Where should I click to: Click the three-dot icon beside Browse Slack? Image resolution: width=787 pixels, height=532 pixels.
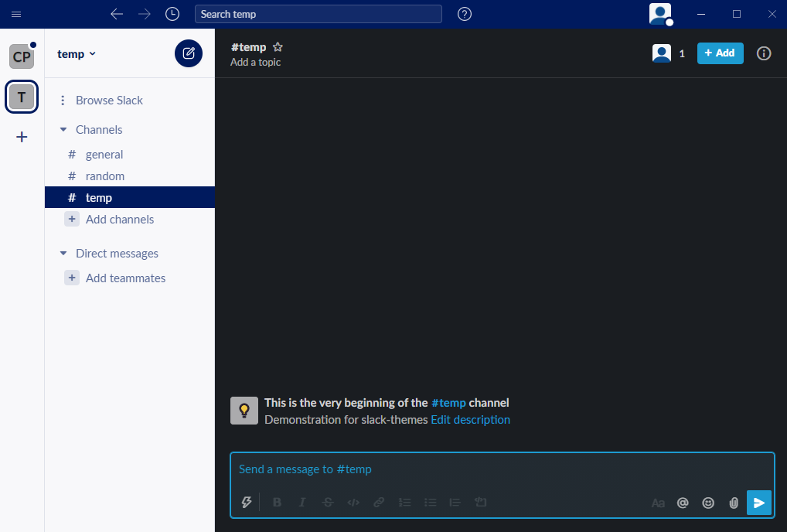click(x=63, y=101)
